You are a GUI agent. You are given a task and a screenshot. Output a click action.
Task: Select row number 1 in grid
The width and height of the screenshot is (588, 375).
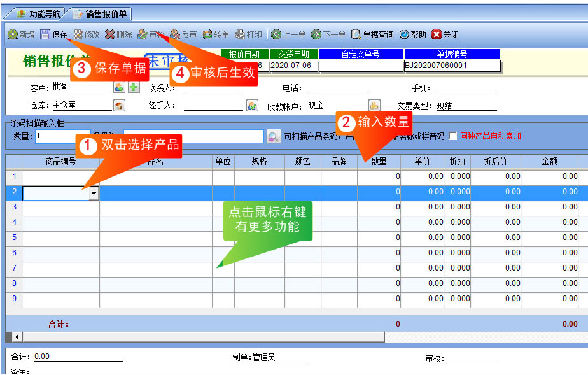point(14,176)
